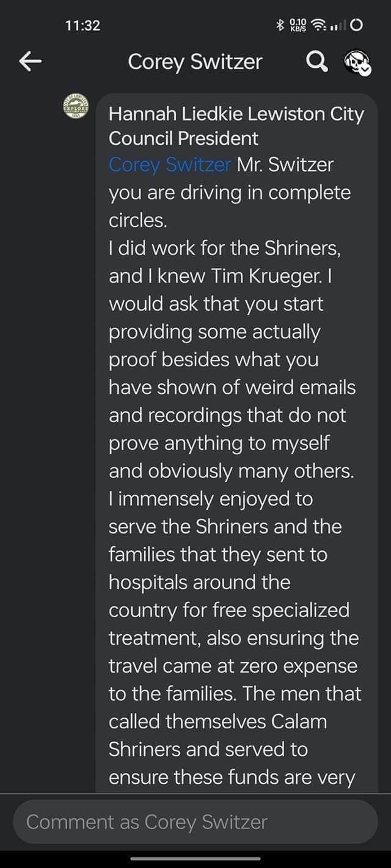391x868 pixels.
Task: Tap the circular battery indicator
Action: (357, 25)
